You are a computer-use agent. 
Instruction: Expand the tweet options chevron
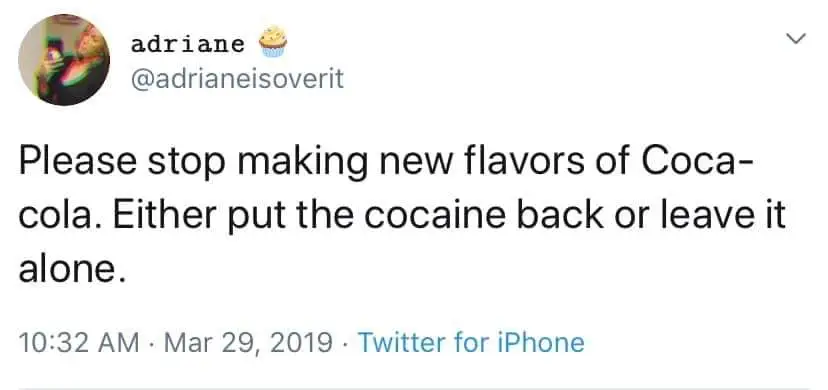click(796, 38)
